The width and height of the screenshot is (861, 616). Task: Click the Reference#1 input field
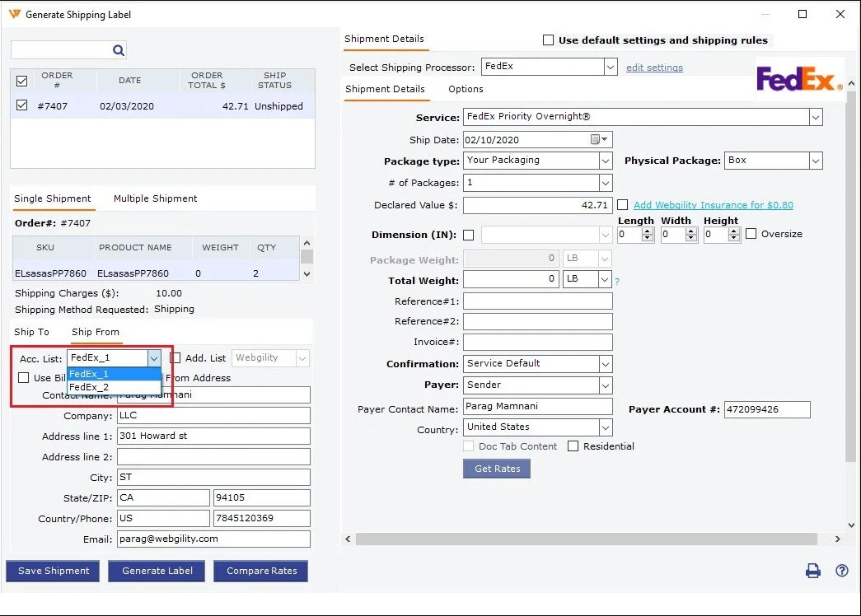coord(537,301)
